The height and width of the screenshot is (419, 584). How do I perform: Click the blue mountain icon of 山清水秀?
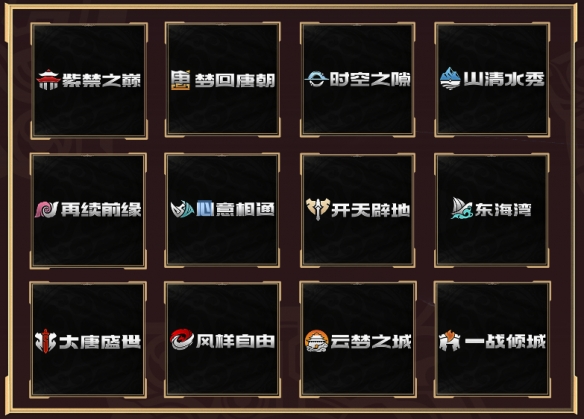450,79
